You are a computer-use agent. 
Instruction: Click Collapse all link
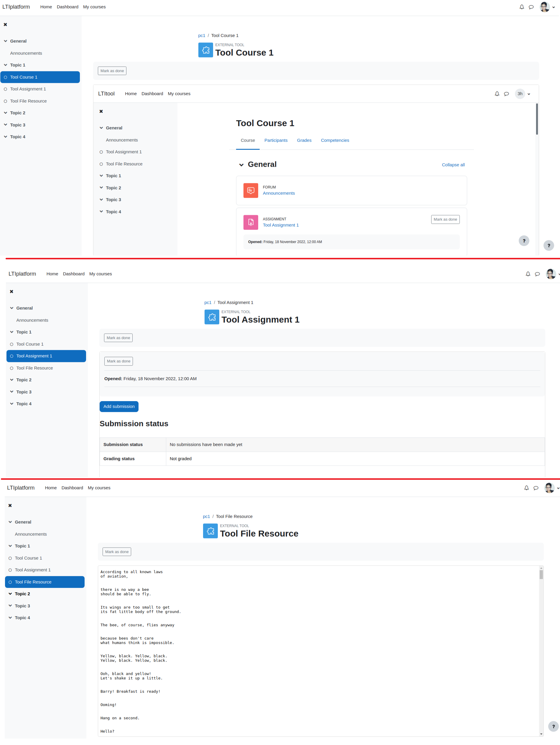453,165
